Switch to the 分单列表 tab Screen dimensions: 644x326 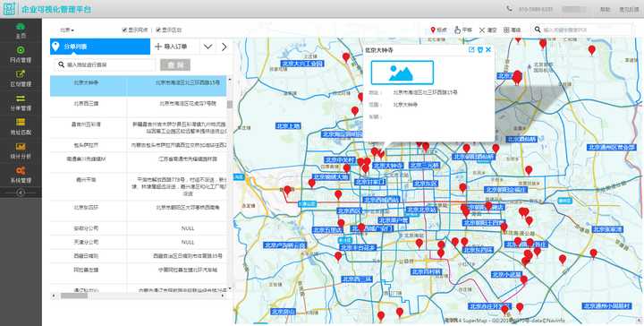point(100,47)
